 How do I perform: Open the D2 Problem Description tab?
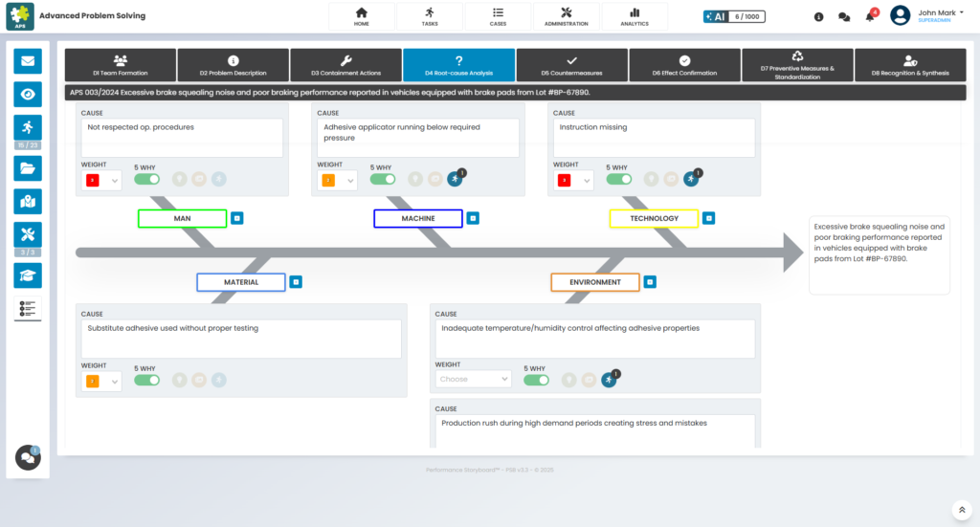click(x=233, y=65)
